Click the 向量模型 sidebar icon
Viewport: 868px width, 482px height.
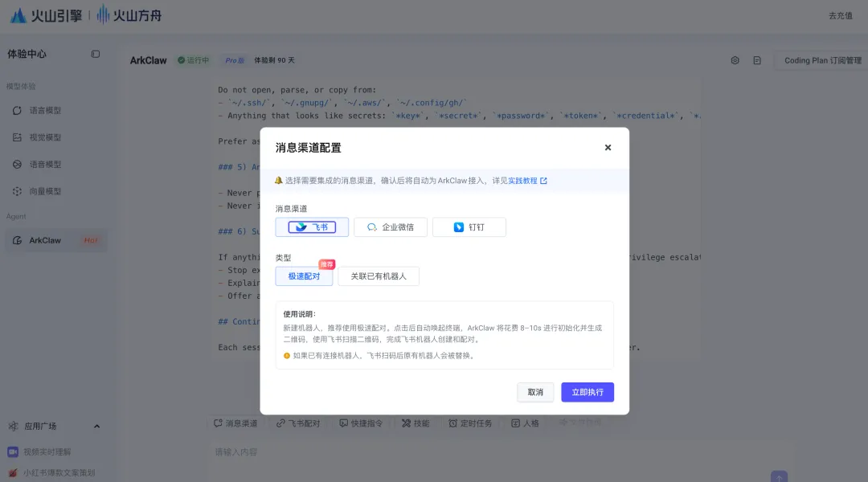[x=17, y=191]
